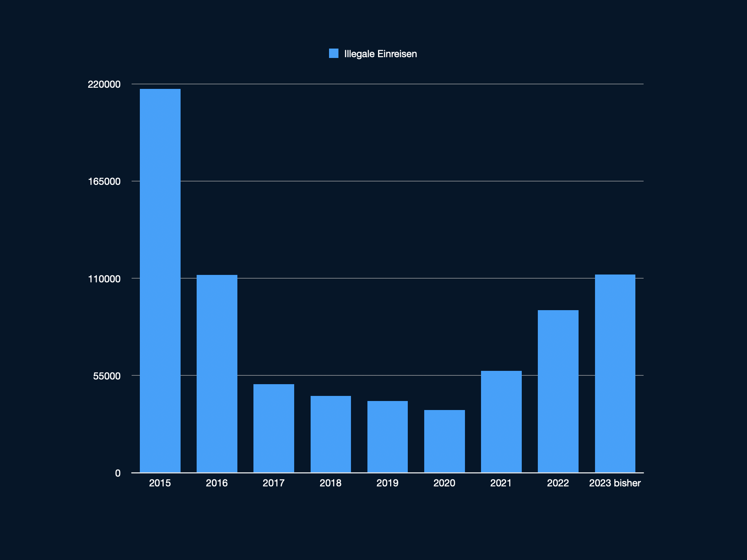The image size is (747, 560).
Task: Select the 2018 data bar
Action: coord(331,434)
